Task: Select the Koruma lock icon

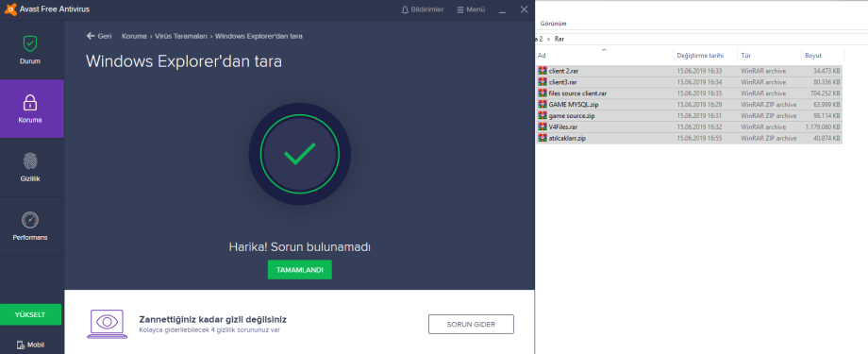Action: (x=30, y=102)
